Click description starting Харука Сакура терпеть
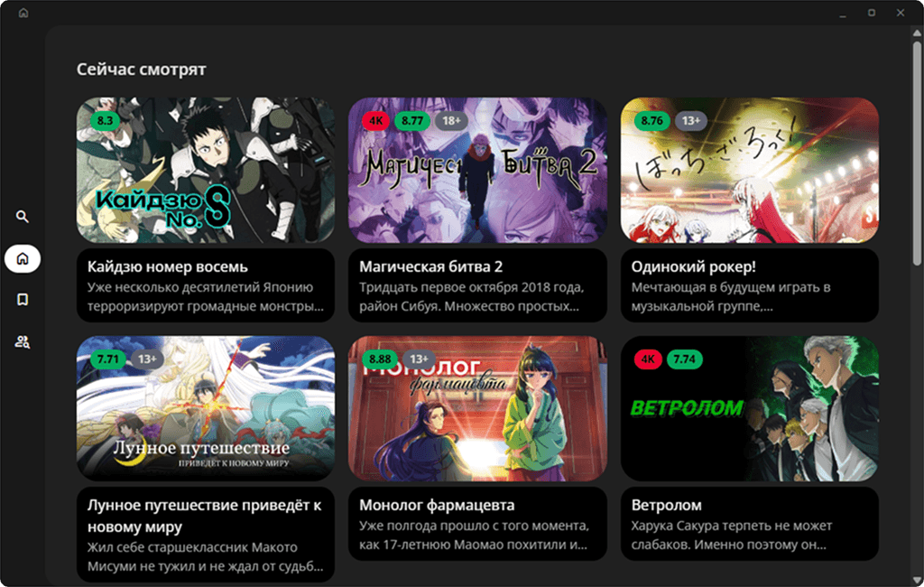Viewport: 924px width, 587px height. coord(731,536)
